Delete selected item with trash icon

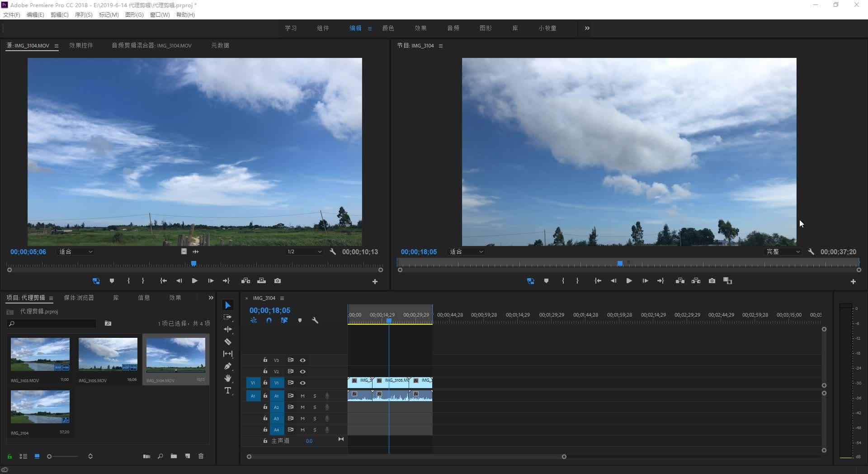click(x=201, y=456)
